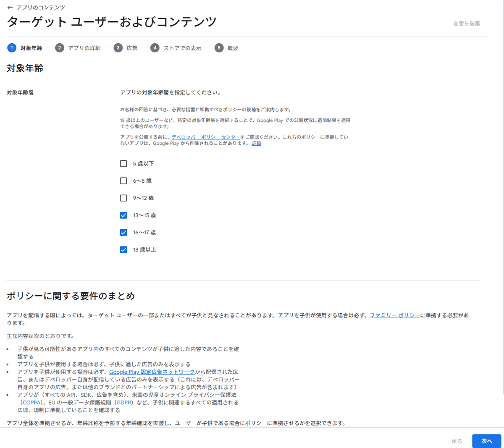The height and width of the screenshot is (448, 504).
Task: Check the 5 歳以下 checkbox
Action: (x=123, y=163)
